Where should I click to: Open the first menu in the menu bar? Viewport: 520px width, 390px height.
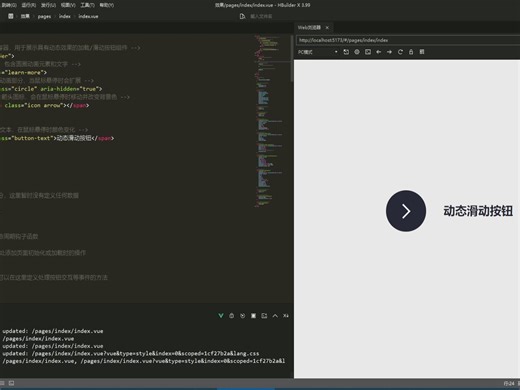[x=9, y=5]
